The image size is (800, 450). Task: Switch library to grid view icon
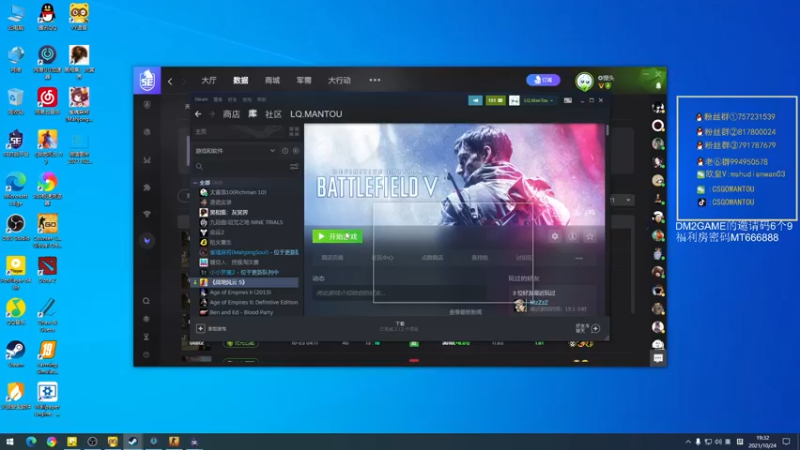point(294,132)
